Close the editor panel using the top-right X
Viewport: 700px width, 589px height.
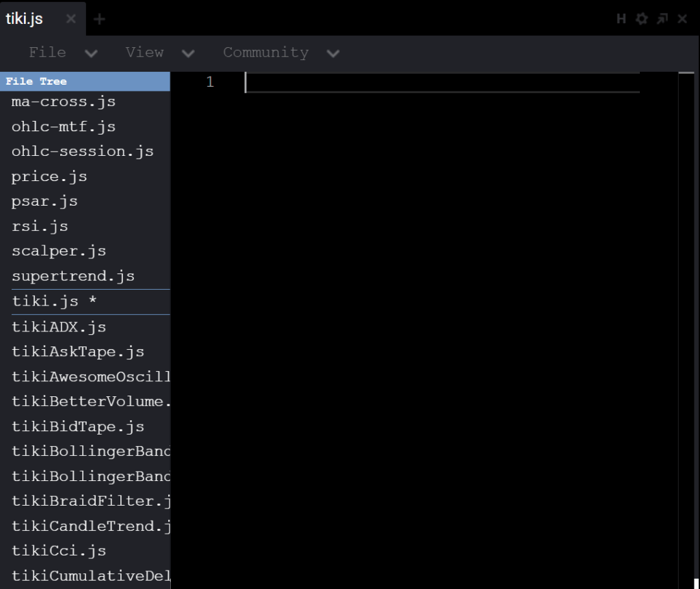[x=682, y=18]
